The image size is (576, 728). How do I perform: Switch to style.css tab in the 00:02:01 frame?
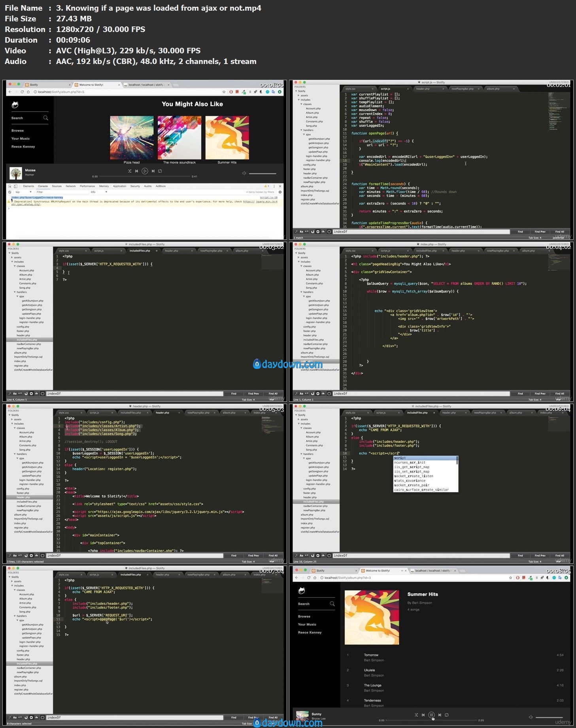[351, 89]
